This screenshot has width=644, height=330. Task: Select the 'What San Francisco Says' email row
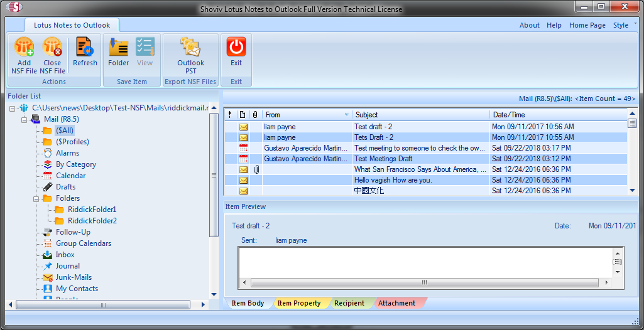(x=426, y=169)
